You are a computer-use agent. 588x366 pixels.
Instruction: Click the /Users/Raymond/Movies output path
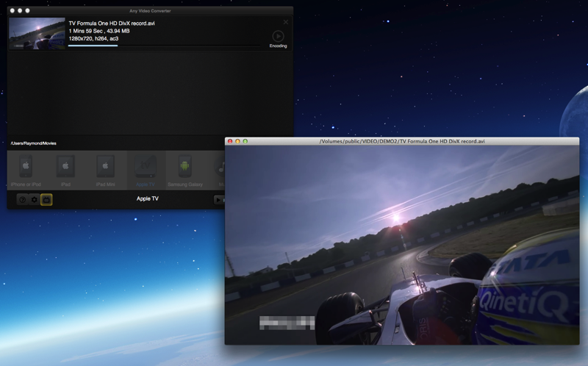pos(34,143)
